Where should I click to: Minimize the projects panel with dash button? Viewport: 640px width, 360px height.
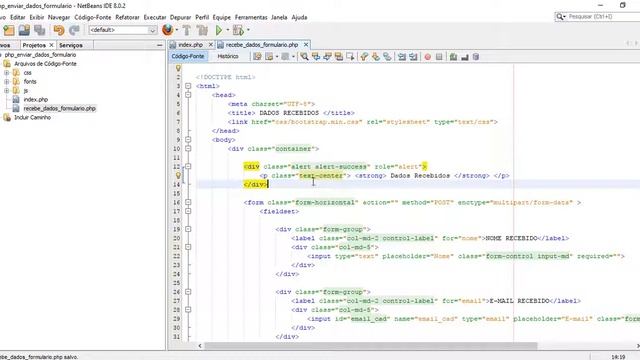tap(160, 45)
